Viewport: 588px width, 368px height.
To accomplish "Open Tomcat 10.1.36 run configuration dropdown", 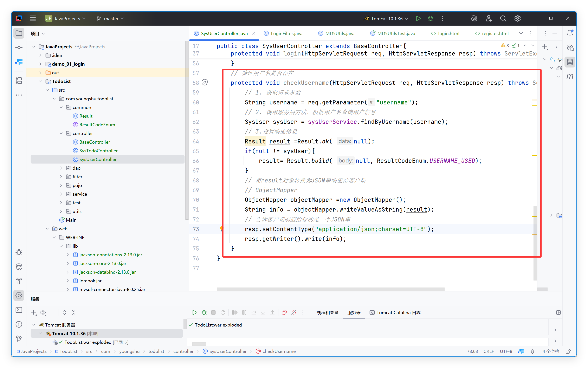I will [386, 19].
